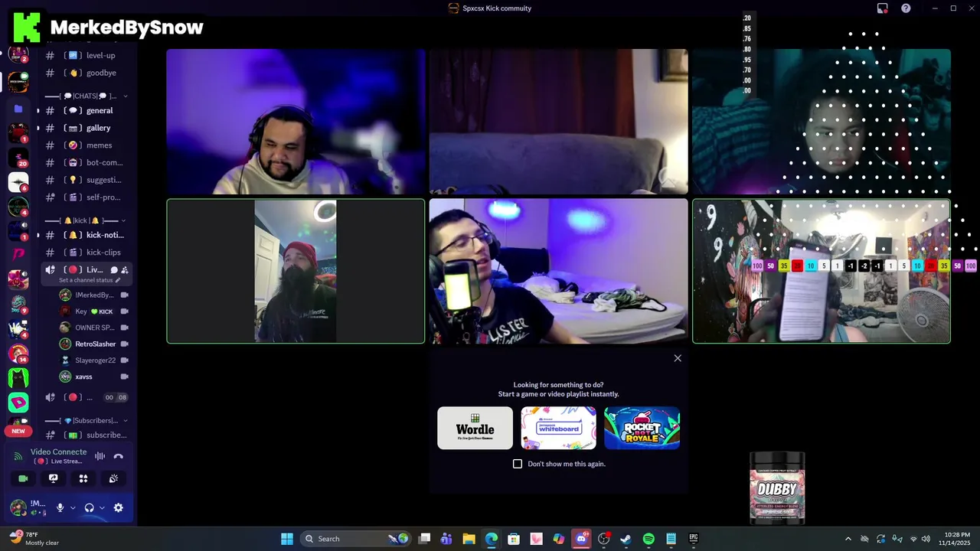The image size is (980, 551).
Task: Click the taskbar Search box
Action: [x=356, y=539]
